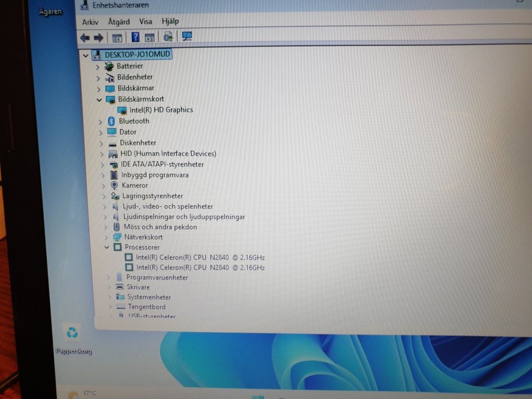Screen dimensions: 532x399
Task: Select Ljud-, video- och spelenheter label
Action: pos(168,206)
